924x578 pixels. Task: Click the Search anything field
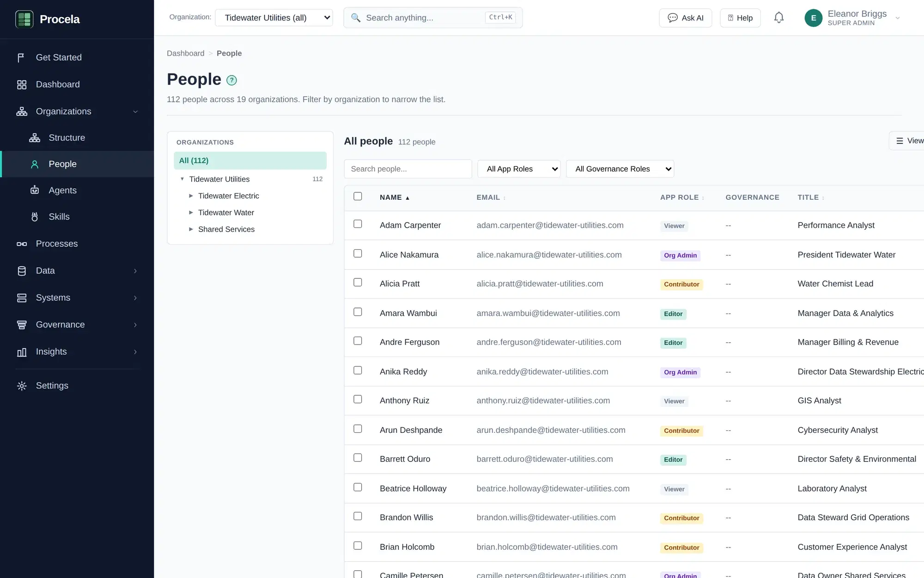[x=433, y=18]
